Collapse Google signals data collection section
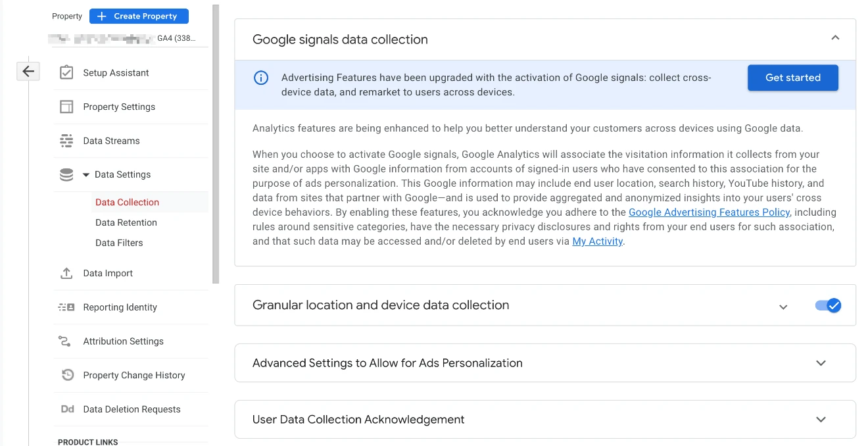This screenshot has height=446, width=868. point(835,38)
